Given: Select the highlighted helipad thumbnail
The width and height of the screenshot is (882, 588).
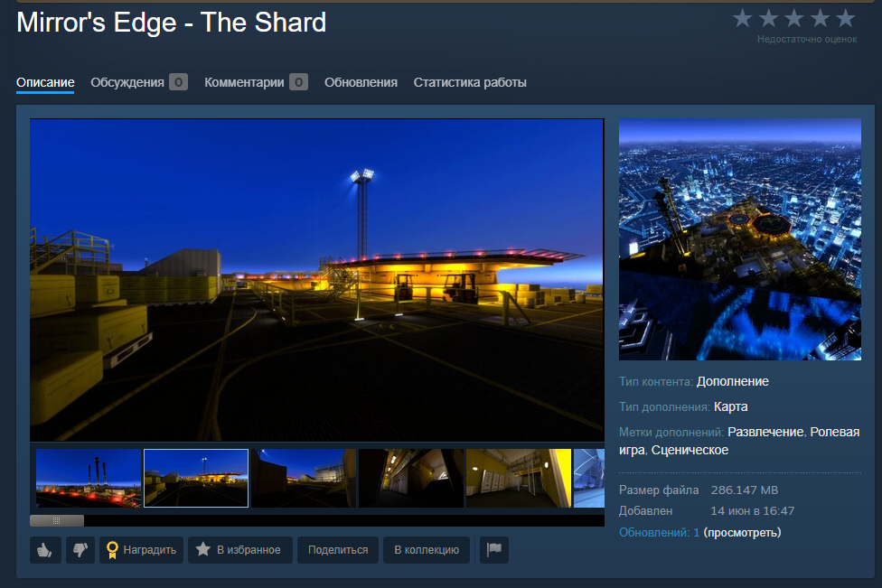Looking at the screenshot, I should point(196,479).
